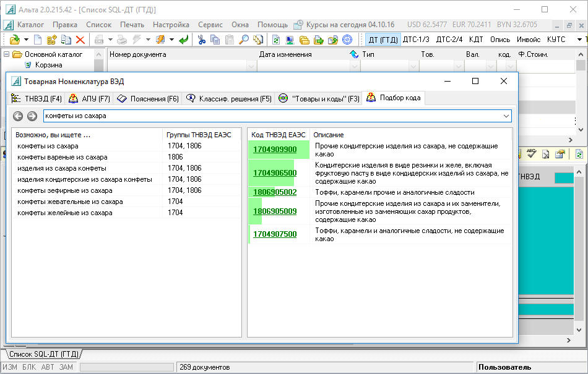Click the magnifier search icon in toolbar
Screen dimensions: 588x374
[x=244, y=40]
